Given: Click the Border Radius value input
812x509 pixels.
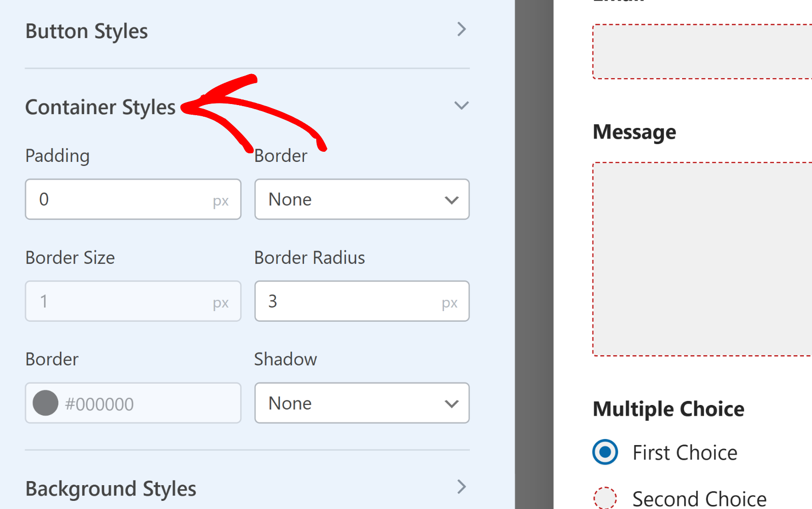Looking at the screenshot, I should tap(361, 301).
